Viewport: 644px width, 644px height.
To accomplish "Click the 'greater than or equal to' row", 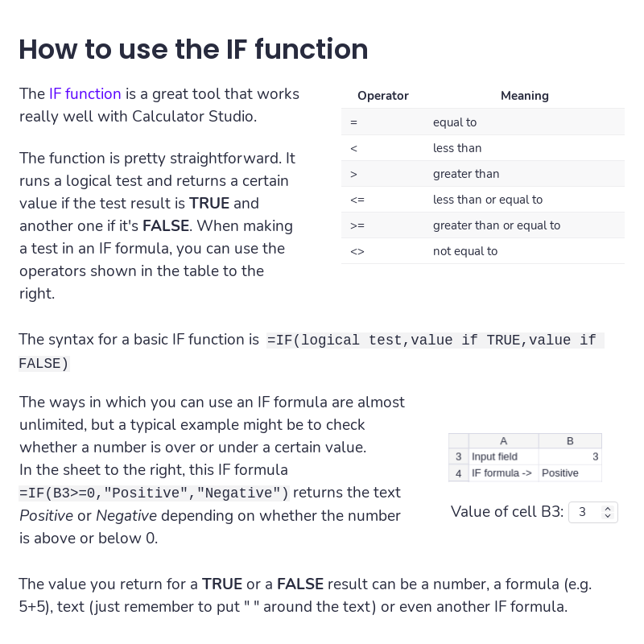I will pos(482,225).
